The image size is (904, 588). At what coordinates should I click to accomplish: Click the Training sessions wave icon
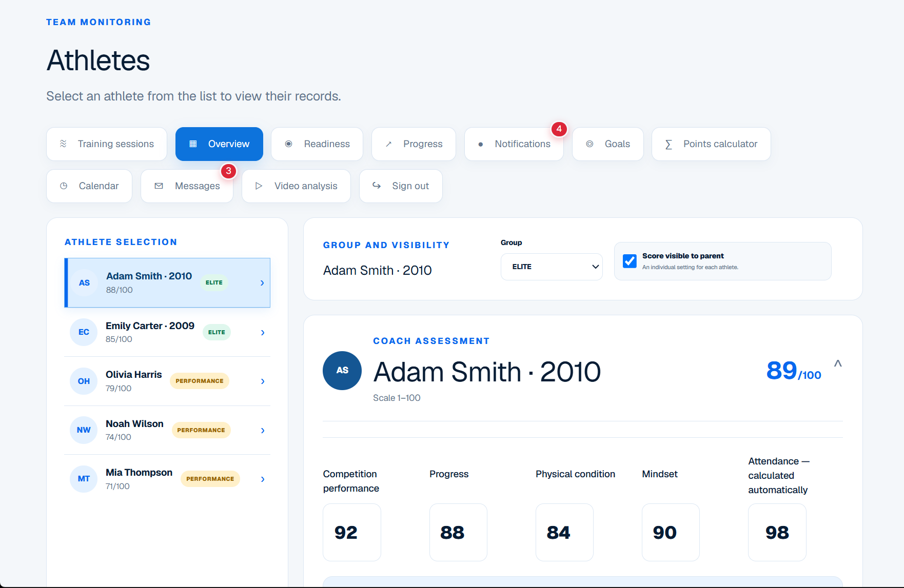63,144
